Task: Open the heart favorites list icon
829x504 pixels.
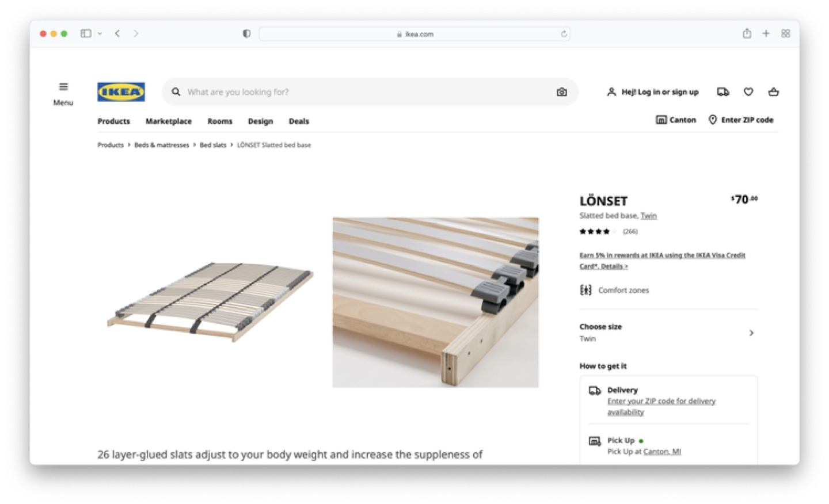Action: point(748,92)
